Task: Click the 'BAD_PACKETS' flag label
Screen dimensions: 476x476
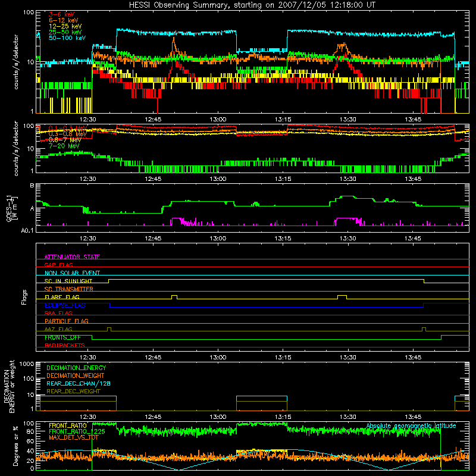Action: tap(65, 345)
